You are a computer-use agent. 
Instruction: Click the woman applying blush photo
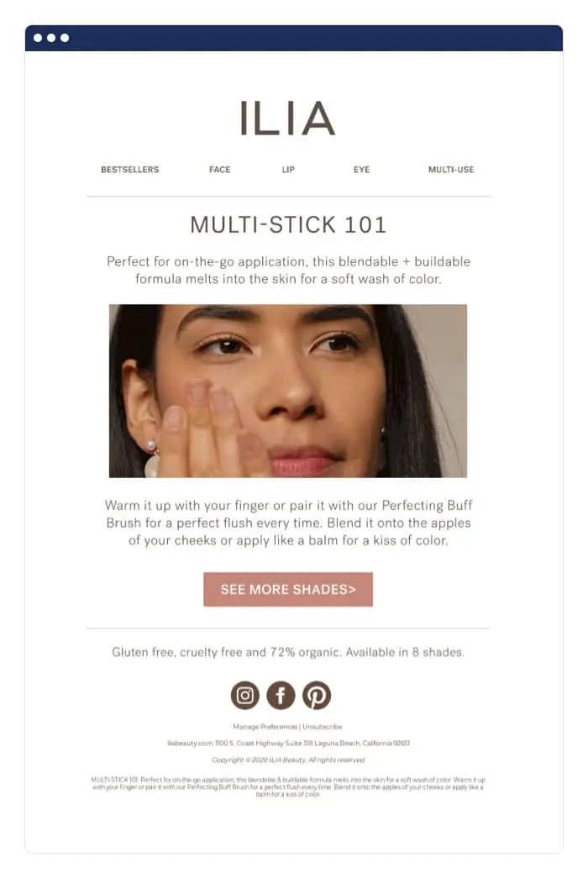point(288,391)
